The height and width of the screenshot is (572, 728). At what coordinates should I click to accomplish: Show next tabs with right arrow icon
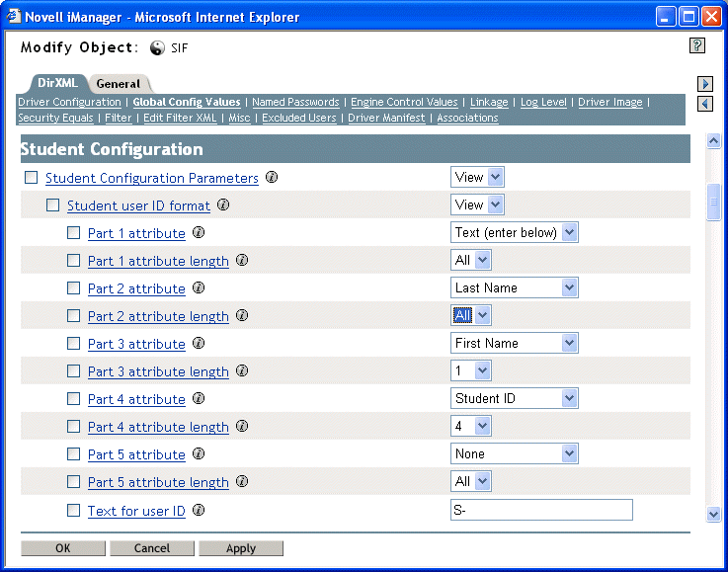pyautogui.click(x=705, y=84)
